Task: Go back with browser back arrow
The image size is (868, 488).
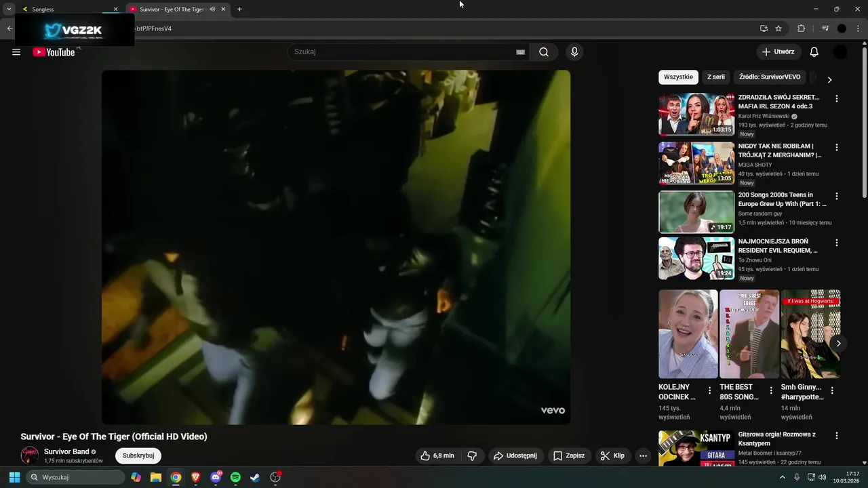Action: [9, 28]
